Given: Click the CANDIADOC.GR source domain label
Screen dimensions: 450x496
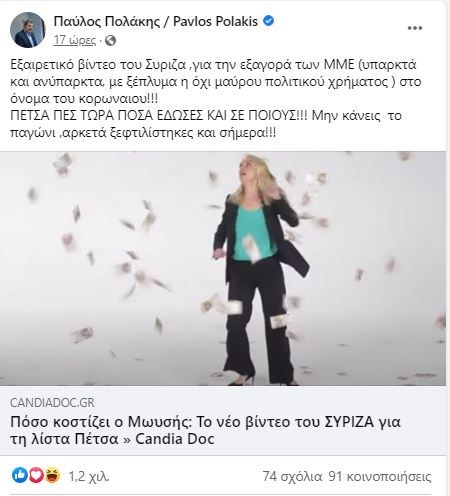Looking at the screenshot, I should [x=52, y=402].
